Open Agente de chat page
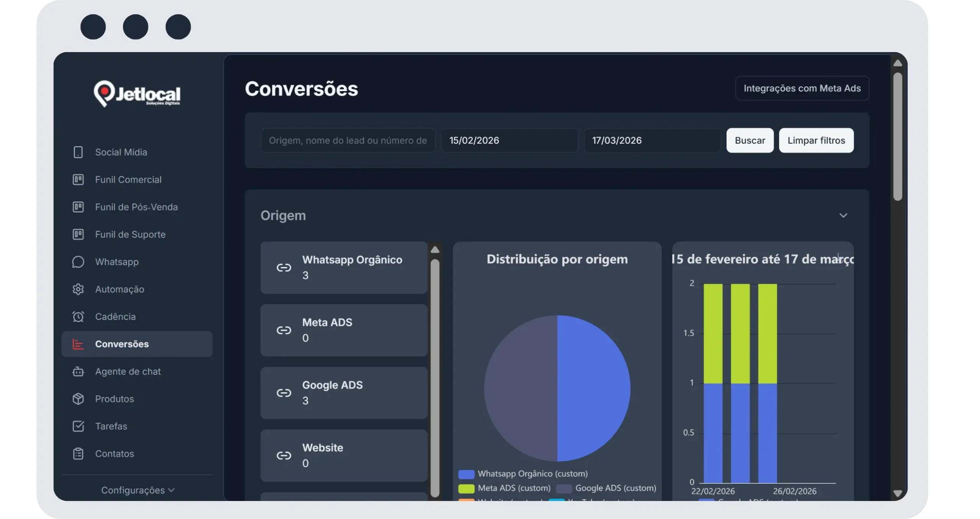 [x=137, y=372]
